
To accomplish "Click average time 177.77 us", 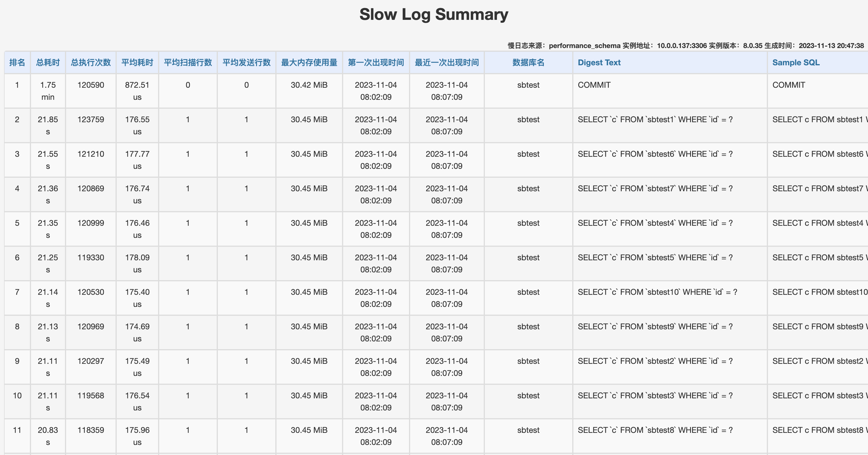I will point(137,160).
